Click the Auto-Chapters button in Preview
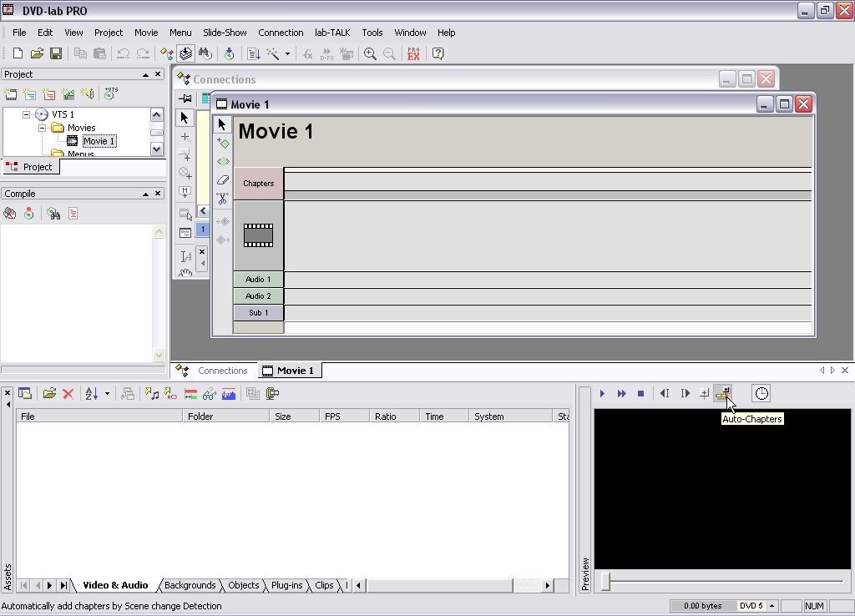Viewport: 855px width, 616px height. coord(722,393)
